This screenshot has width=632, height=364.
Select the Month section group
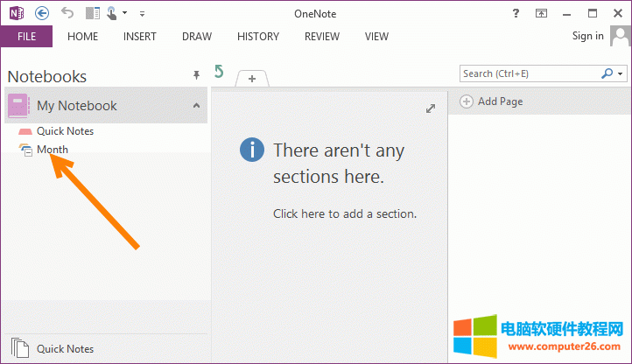click(x=52, y=150)
